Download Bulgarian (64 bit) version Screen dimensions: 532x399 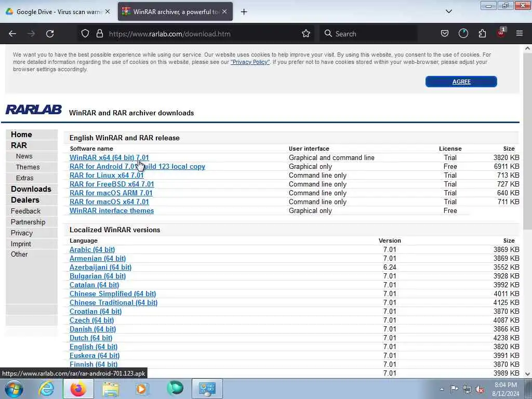(x=98, y=276)
